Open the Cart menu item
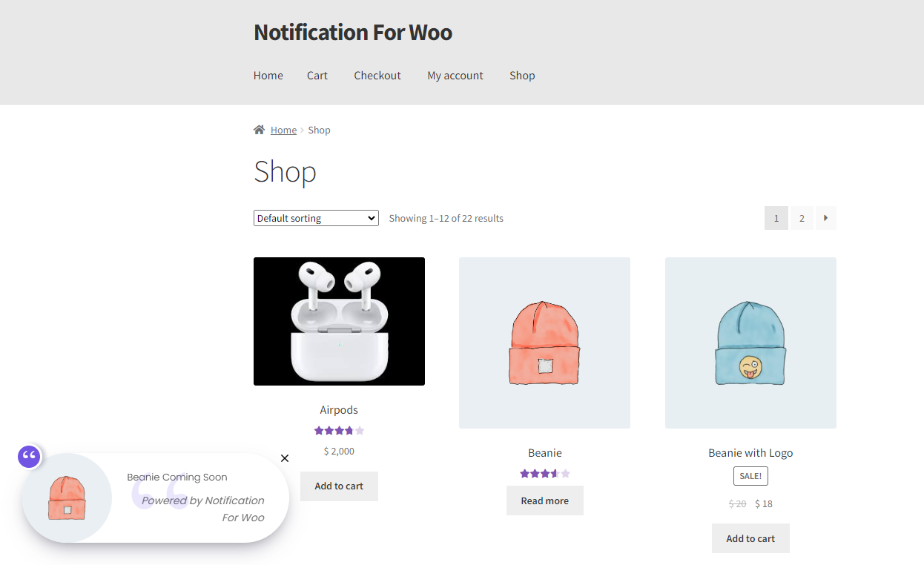The height and width of the screenshot is (565, 924). [x=317, y=76]
